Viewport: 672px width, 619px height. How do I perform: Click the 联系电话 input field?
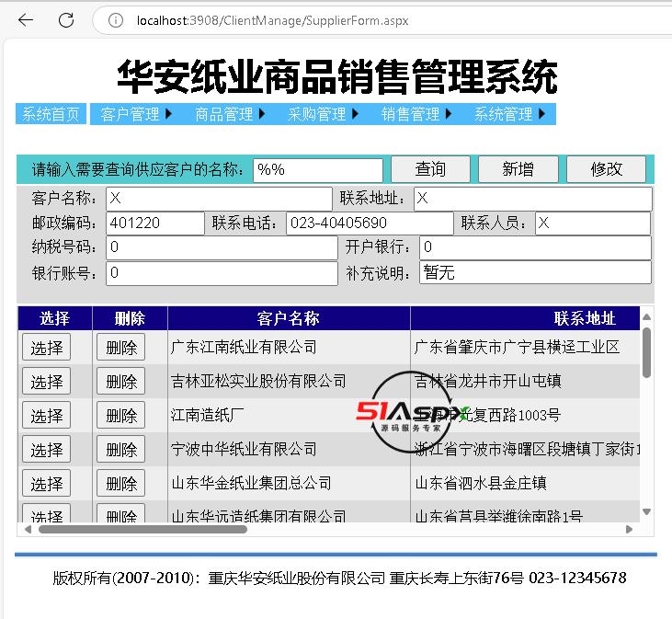370,224
